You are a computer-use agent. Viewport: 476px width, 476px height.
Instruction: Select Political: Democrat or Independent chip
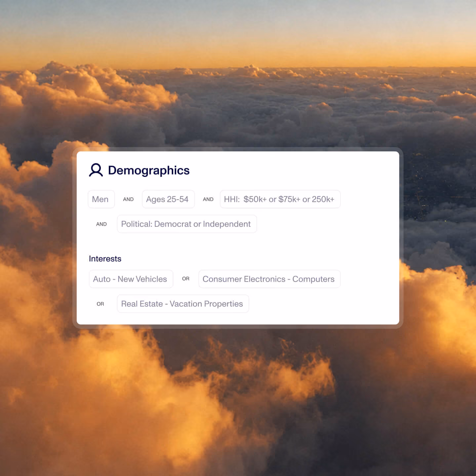187,224
